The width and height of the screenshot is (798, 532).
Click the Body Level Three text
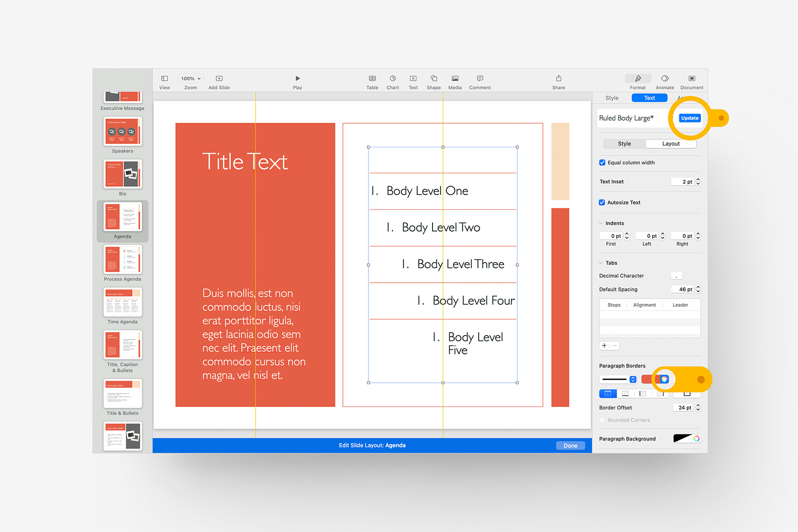click(461, 265)
